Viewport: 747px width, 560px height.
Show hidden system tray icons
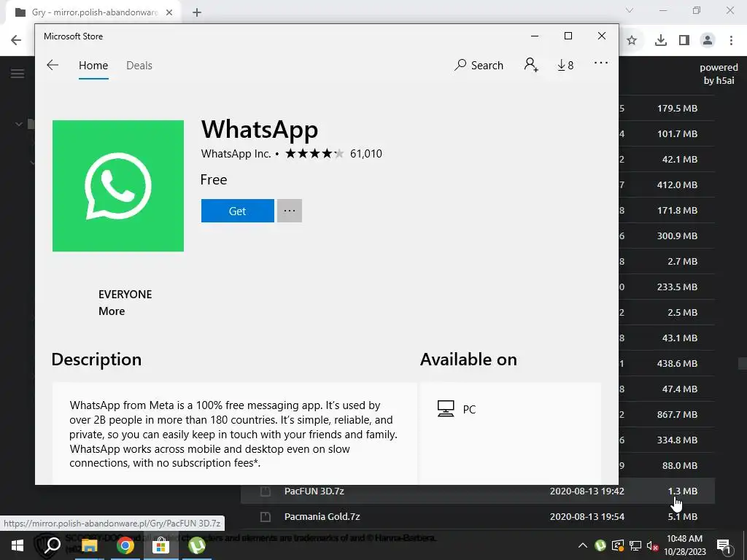583,545
